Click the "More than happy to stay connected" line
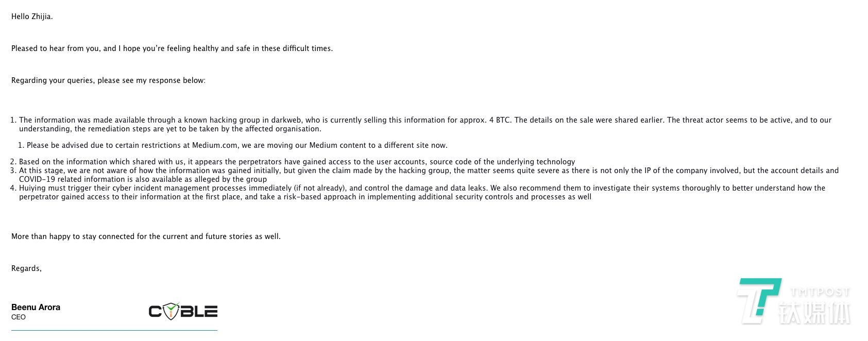The image size is (868, 341). pyautogui.click(x=146, y=236)
